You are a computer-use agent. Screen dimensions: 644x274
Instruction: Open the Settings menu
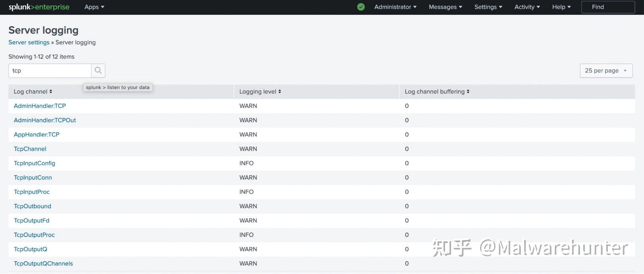click(488, 7)
